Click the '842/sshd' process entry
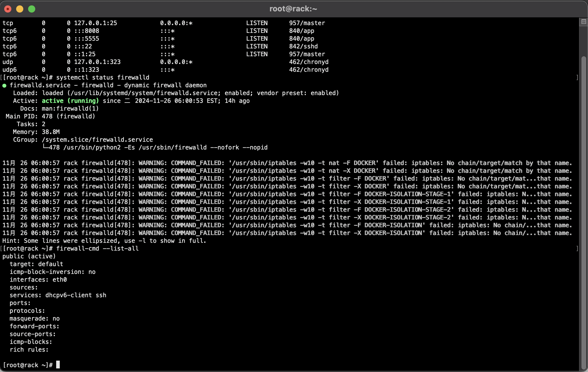588x372 pixels. pyautogui.click(x=303, y=46)
